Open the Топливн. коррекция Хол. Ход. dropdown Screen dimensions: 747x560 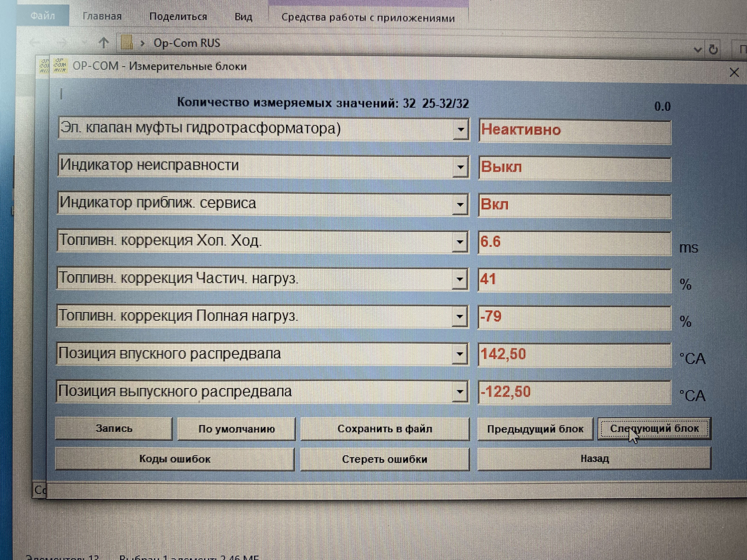click(x=460, y=242)
